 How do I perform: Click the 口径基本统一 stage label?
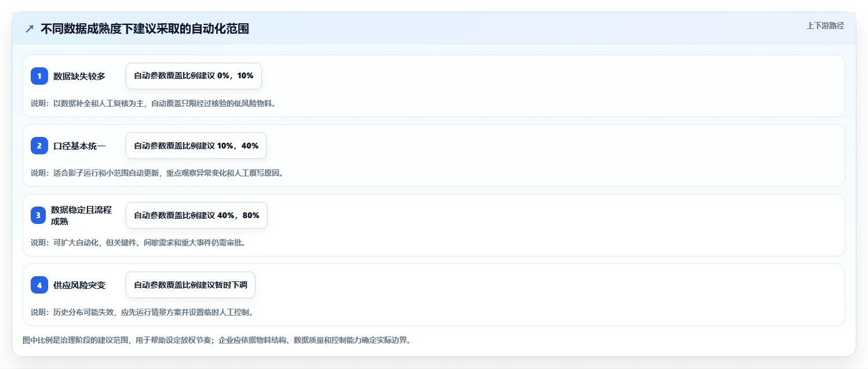79,146
